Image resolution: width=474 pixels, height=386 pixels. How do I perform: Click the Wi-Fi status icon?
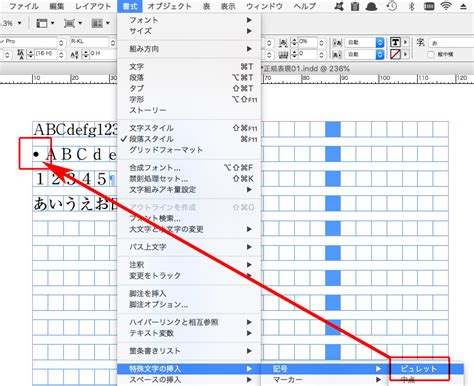click(x=446, y=6)
